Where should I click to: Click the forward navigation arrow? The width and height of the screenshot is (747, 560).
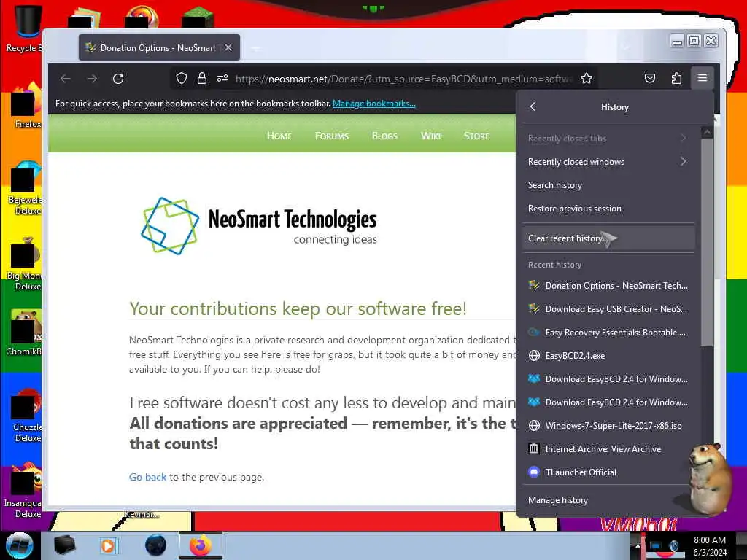pos(92,79)
